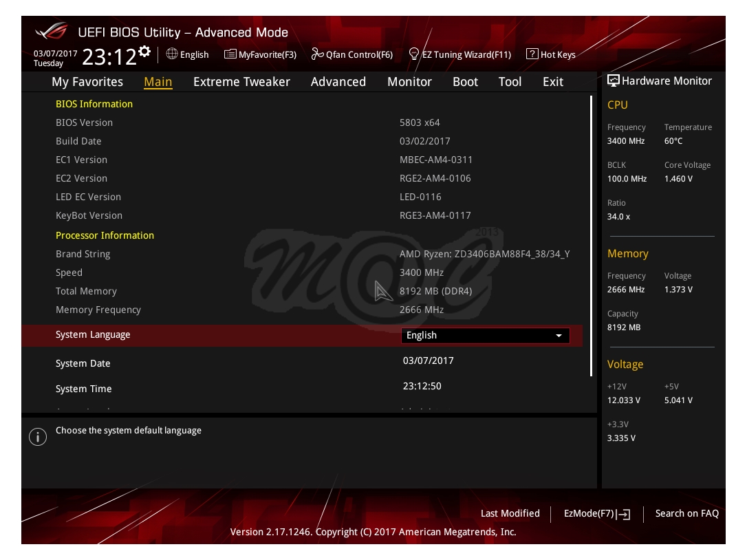Click Total Memory value 8192 MB (DDR4)
This screenshot has width=747, height=560.
[435, 291]
